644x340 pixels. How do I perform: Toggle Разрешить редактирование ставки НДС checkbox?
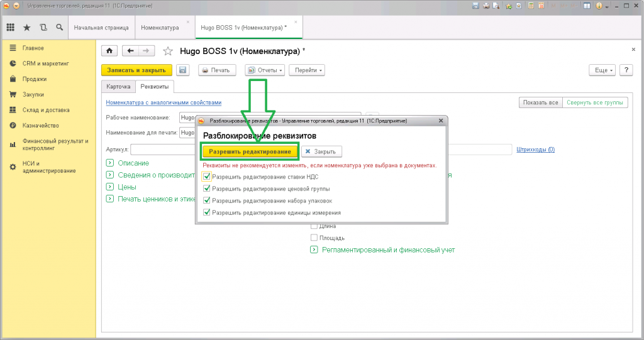[x=206, y=177]
